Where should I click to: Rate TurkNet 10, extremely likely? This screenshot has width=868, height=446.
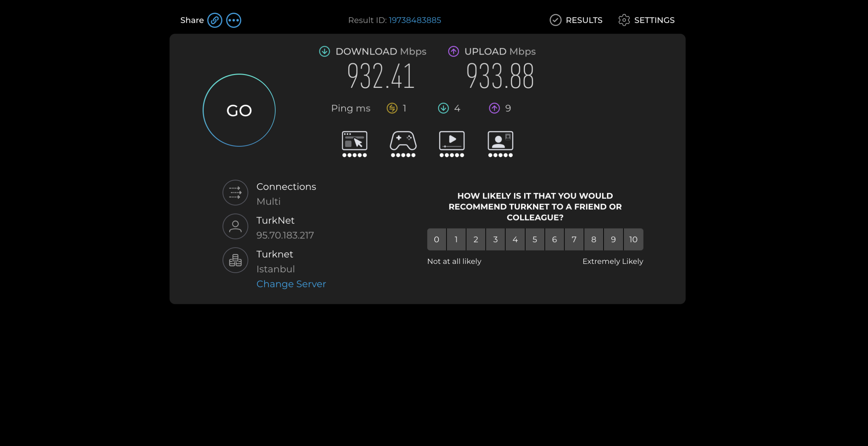633,239
